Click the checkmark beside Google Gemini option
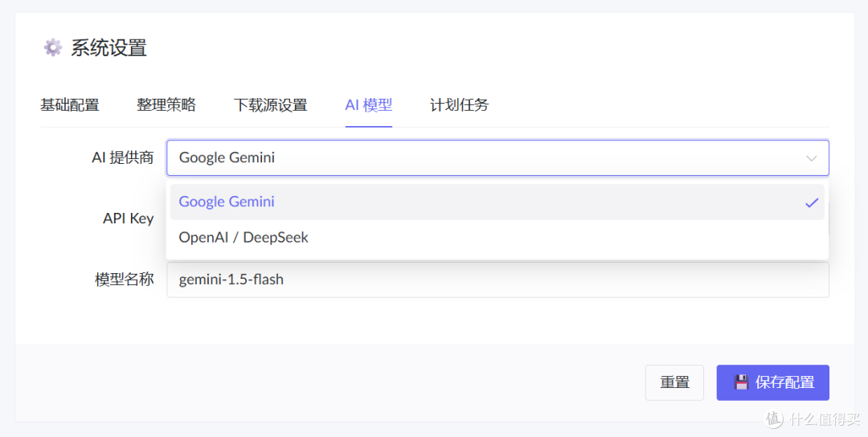The image size is (868, 437). 812,202
